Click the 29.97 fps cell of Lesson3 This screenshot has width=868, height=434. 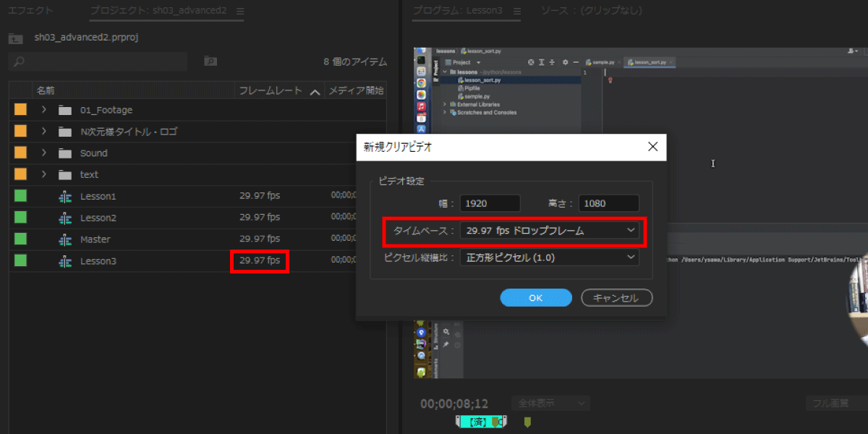[x=260, y=261]
